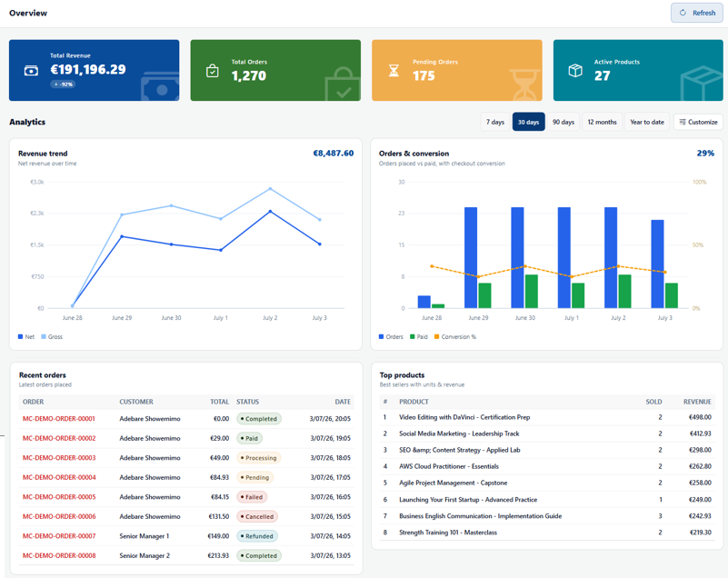The height and width of the screenshot is (578, 728).
Task: Click the June 29 Orders bar
Action: [x=471, y=258]
